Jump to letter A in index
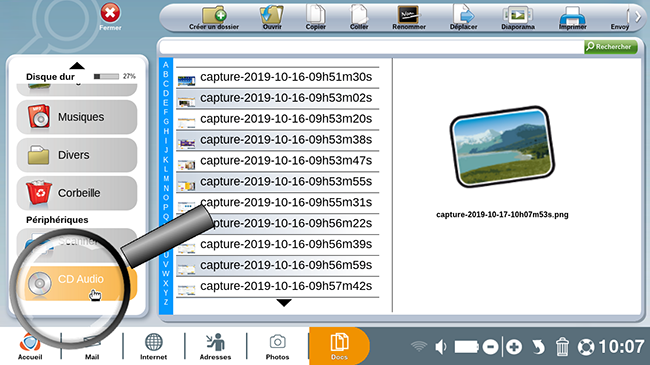The height and width of the screenshot is (365, 650). 166,65
